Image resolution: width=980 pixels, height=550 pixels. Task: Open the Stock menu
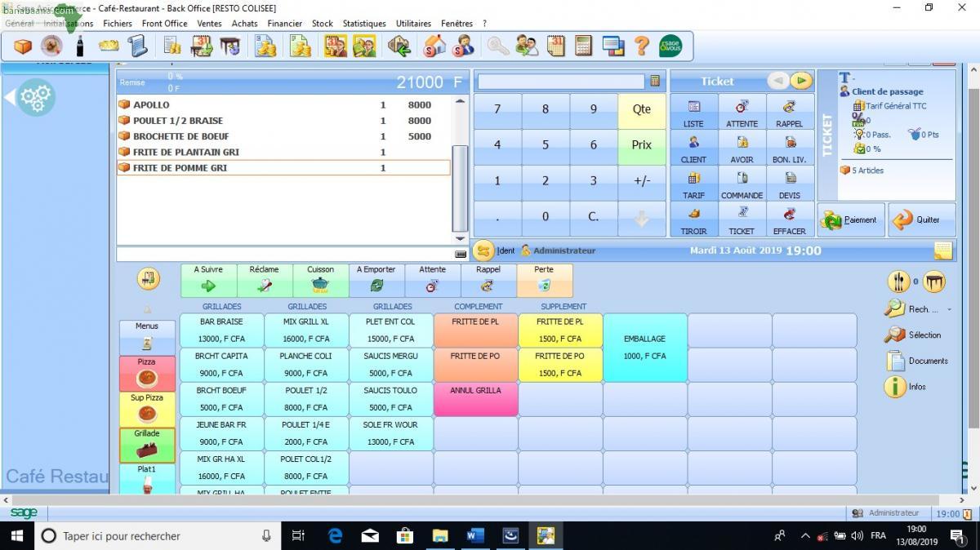[323, 24]
